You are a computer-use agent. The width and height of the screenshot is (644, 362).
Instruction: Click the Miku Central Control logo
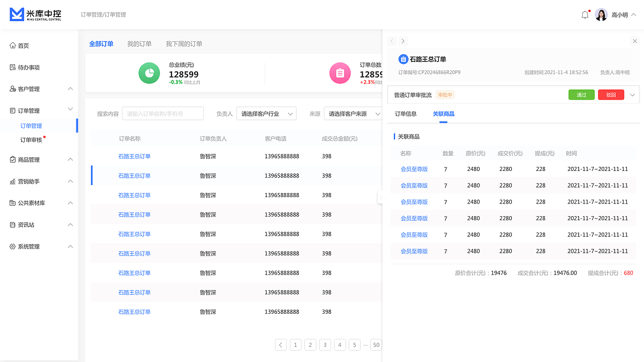[36, 15]
